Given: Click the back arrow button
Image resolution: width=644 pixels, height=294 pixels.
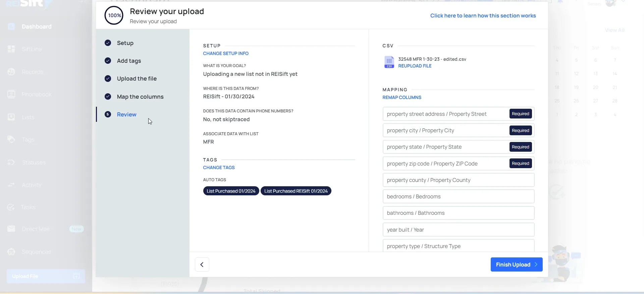Looking at the screenshot, I should 202,264.
